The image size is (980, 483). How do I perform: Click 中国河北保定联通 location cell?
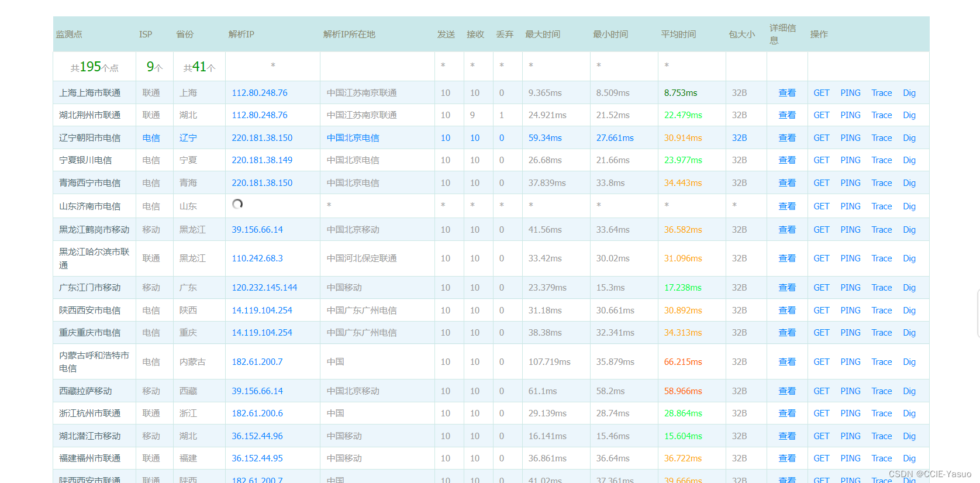tap(361, 258)
